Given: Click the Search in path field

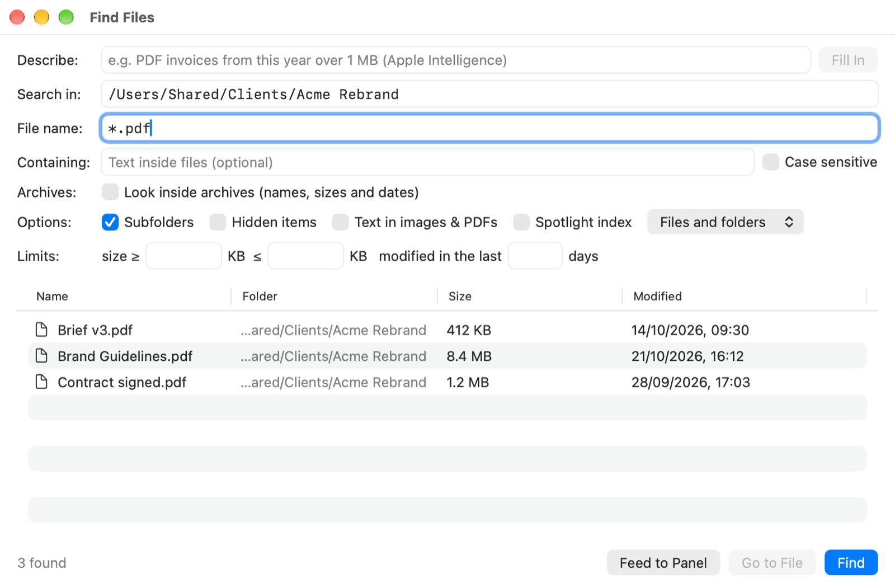Looking at the screenshot, I should point(489,94).
